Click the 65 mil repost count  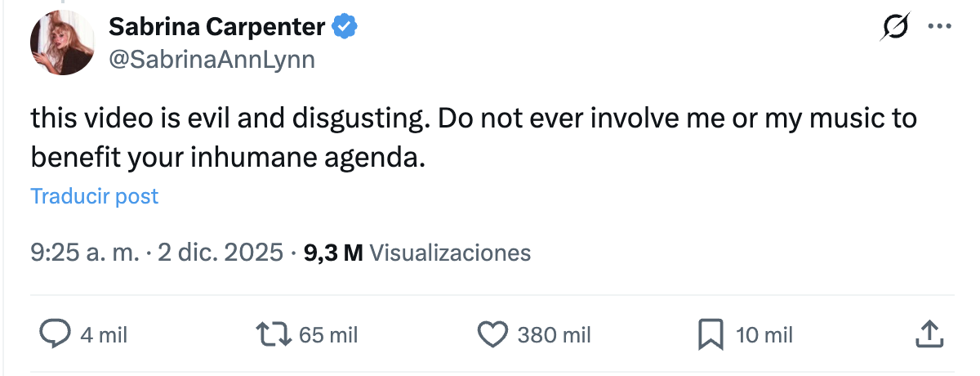[327, 335]
